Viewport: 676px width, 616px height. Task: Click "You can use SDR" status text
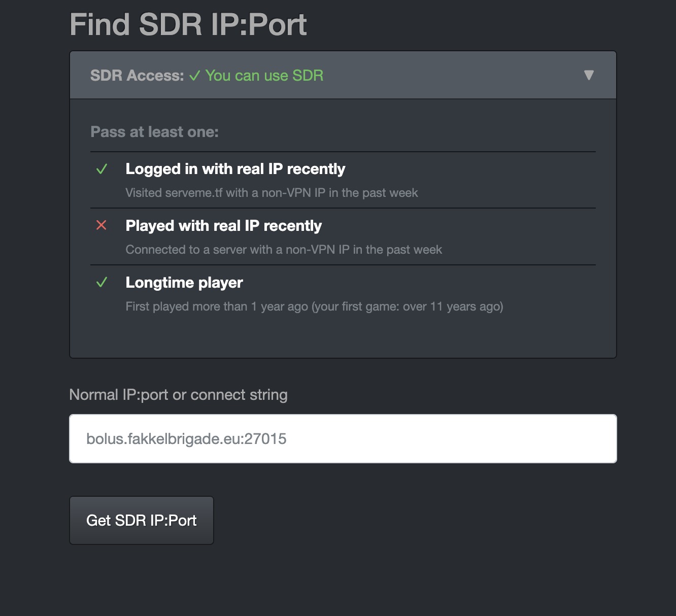(264, 76)
